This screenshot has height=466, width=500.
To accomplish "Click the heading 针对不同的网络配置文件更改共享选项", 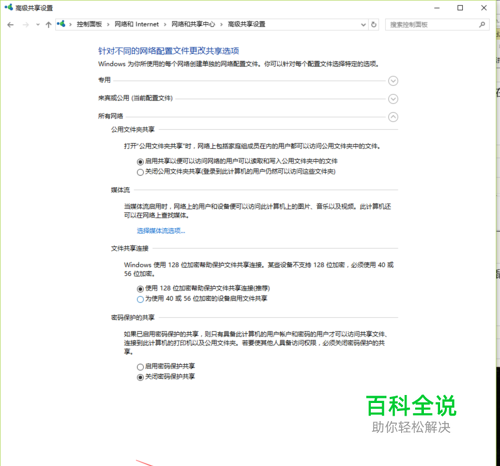I will click(168, 51).
